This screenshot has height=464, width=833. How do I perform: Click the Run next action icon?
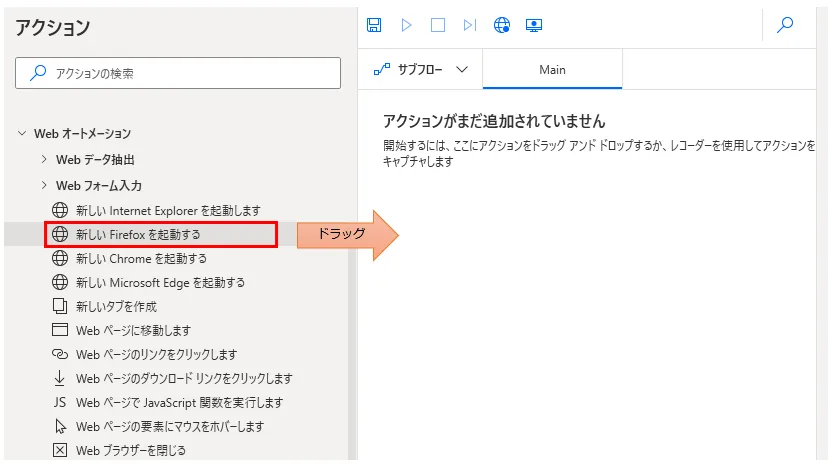coord(469,25)
